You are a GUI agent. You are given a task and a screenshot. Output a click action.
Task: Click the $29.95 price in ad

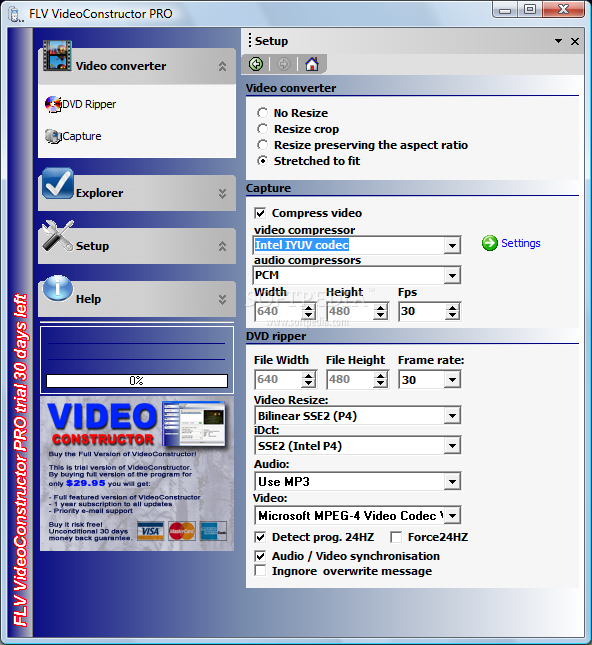coord(86,483)
